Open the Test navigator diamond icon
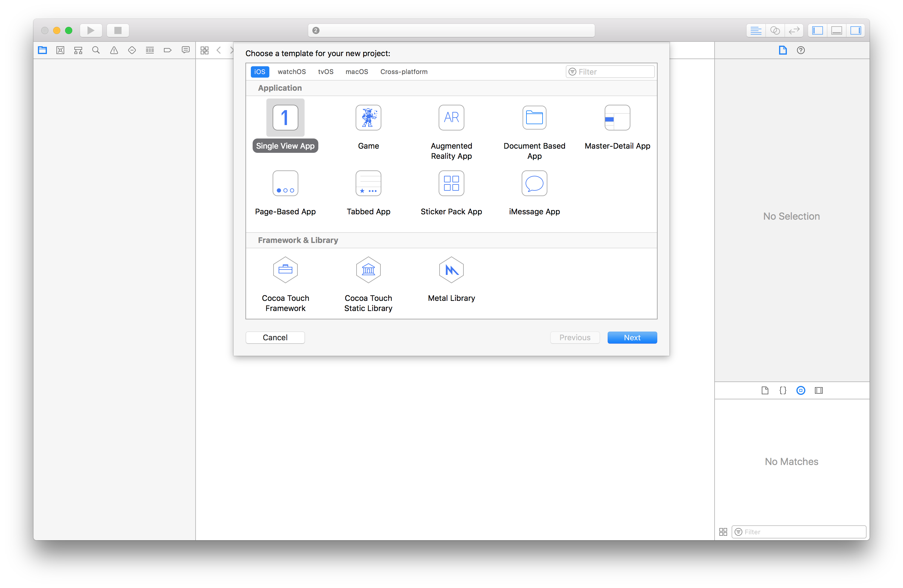This screenshot has width=903, height=588. pyautogui.click(x=132, y=50)
